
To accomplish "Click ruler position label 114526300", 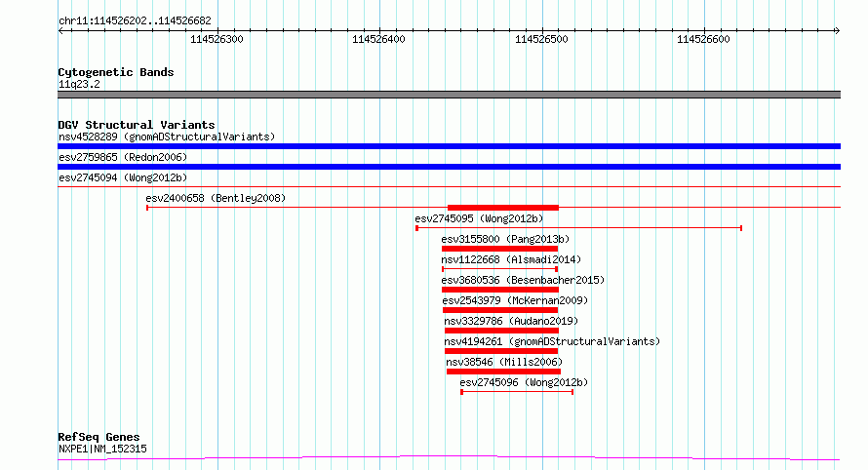I will 217,39.
